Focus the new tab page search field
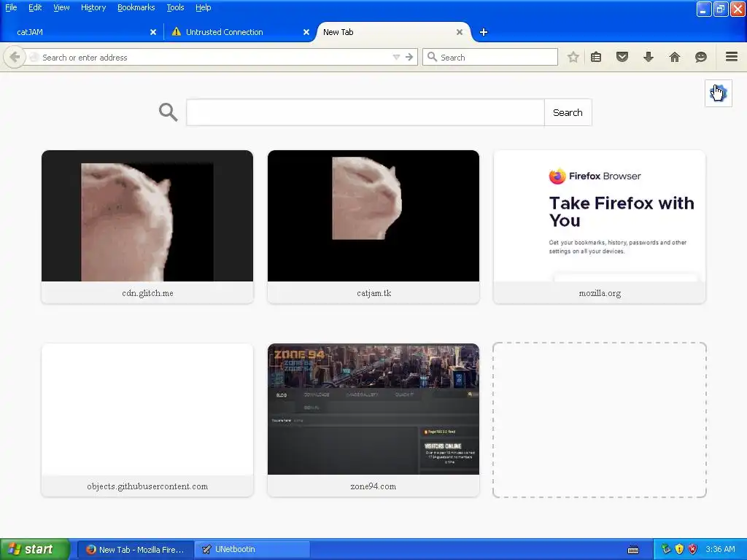This screenshot has height=560, width=747. click(365, 112)
